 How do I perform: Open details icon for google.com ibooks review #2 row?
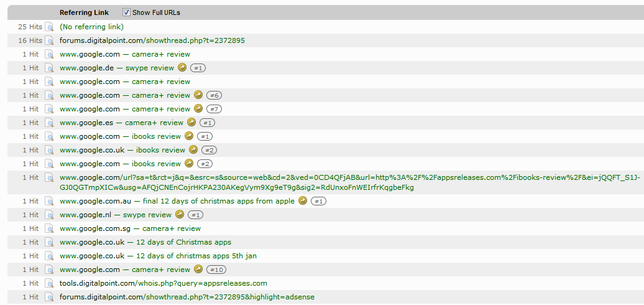click(49, 164)
